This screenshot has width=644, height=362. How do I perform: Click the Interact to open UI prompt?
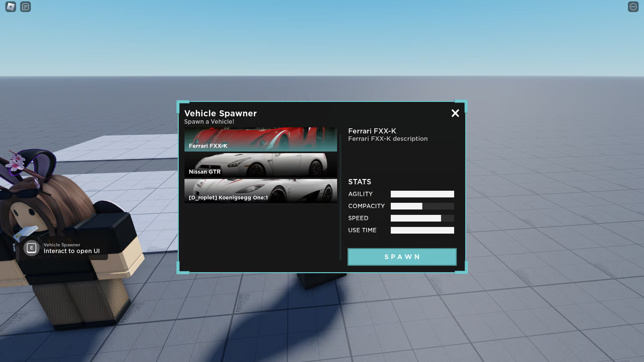(x=72, y=251)
